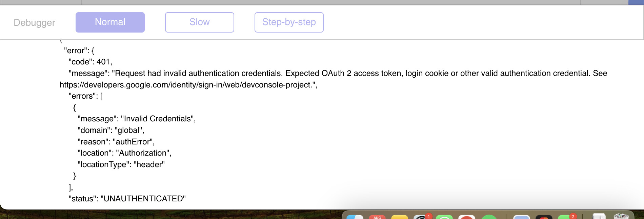Click the "location": "Authorization" line
Image resolution: width=644 pixels, height=219 pixels.
click(124, 153)
